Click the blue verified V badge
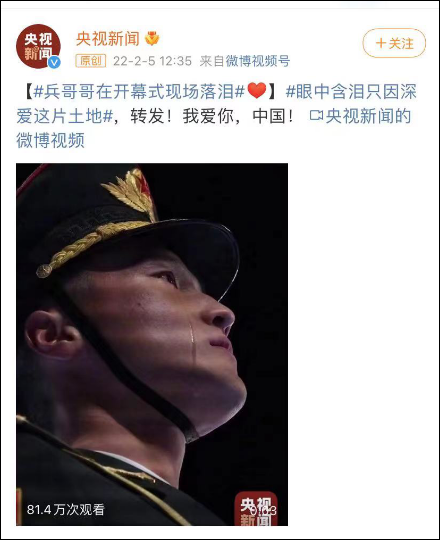Image resolution: width=441 pixels, height=540 pixels. [54, 63]
